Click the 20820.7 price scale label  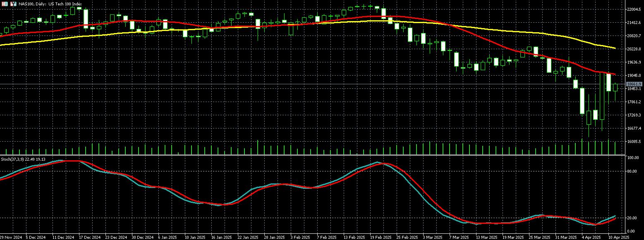pos(634,36)
